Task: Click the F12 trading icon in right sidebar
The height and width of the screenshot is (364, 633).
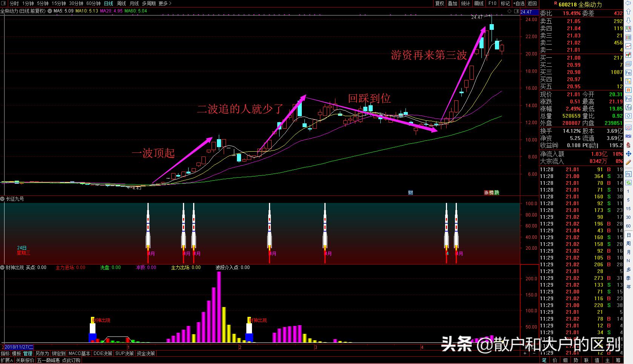Action: click(x=629, y=99)
